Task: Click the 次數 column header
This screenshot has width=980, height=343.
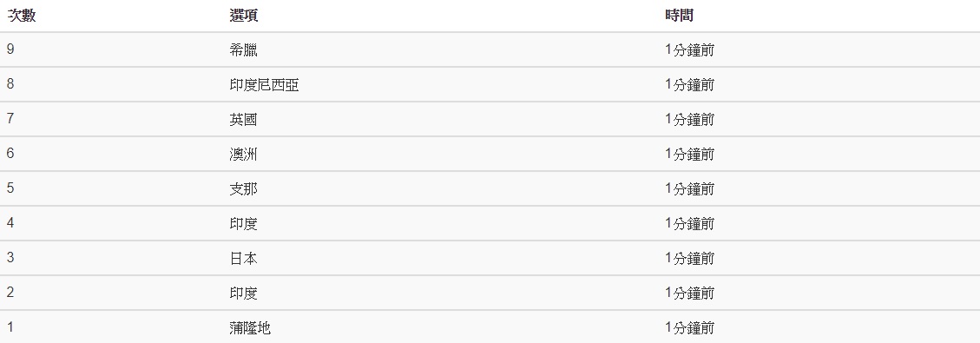Action: tap(21, 16)
